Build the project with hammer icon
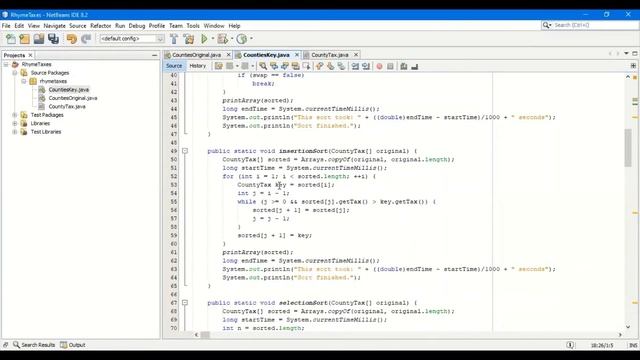 point(174,39)
